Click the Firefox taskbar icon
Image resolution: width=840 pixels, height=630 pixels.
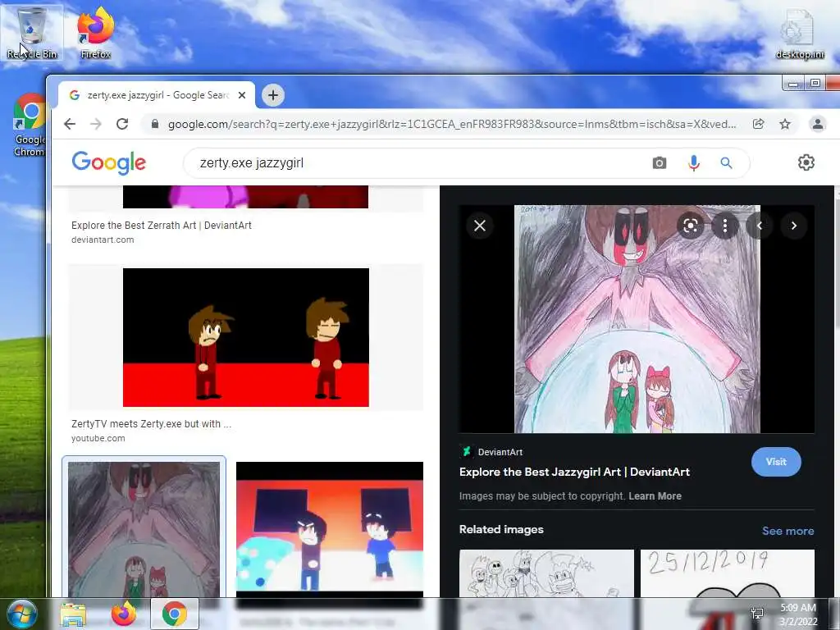pyautogui.click(x=124, y=614)
